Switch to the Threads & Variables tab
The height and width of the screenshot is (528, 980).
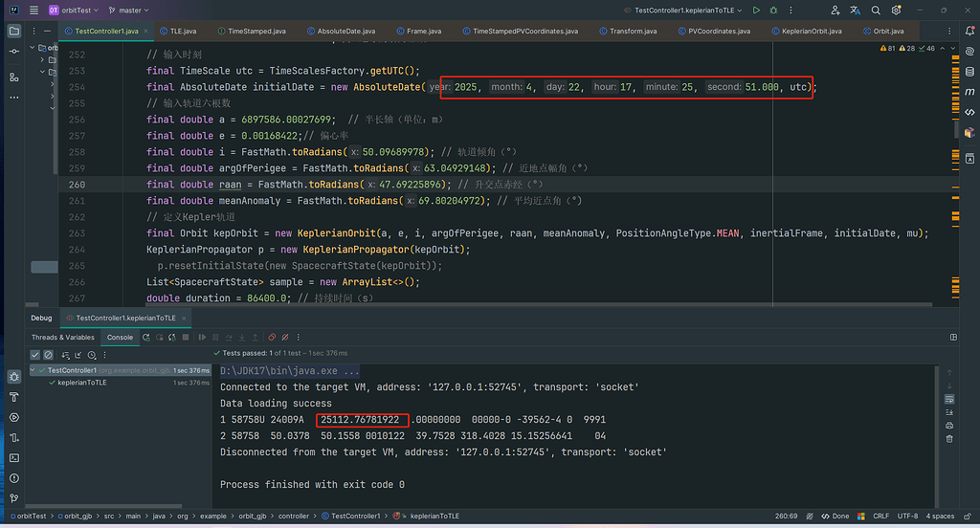63,337
